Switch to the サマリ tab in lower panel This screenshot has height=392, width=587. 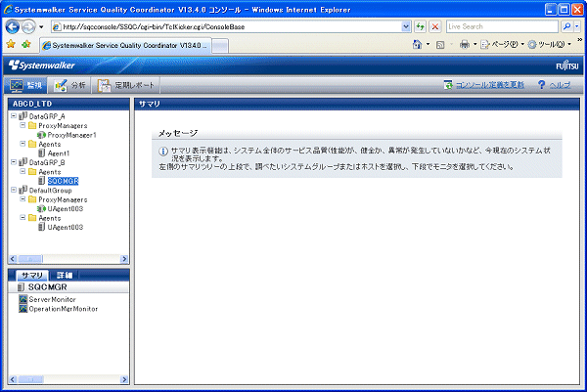(x=32, y=276)
